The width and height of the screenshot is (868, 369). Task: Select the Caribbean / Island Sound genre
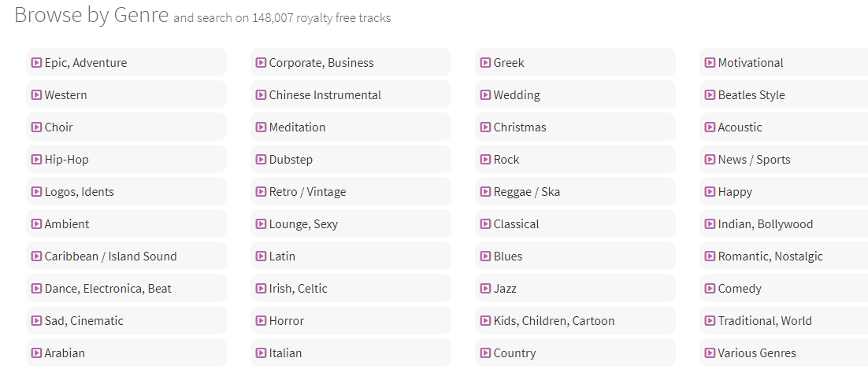pyautogui.click(x=110, y=256)
